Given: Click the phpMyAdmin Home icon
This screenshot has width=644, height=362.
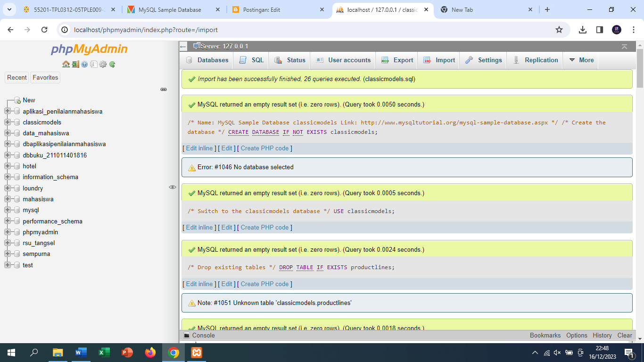Looking at the screenshot, I should 66,64.
